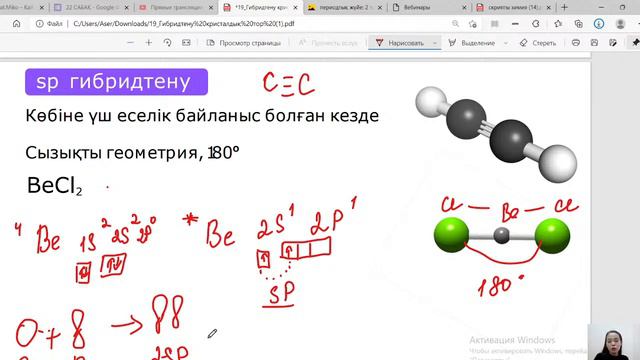Switch to the 22 САБАК Google tab

coord(91,7)
